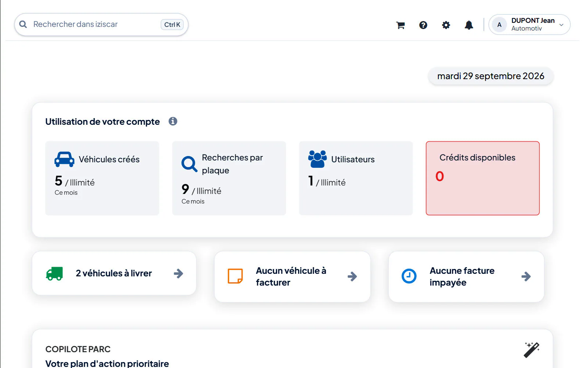Image resolution: width=588 pixels, height=368 pixels.
Task: Click the Utilisation de votre compte heading
Action: 103,122
